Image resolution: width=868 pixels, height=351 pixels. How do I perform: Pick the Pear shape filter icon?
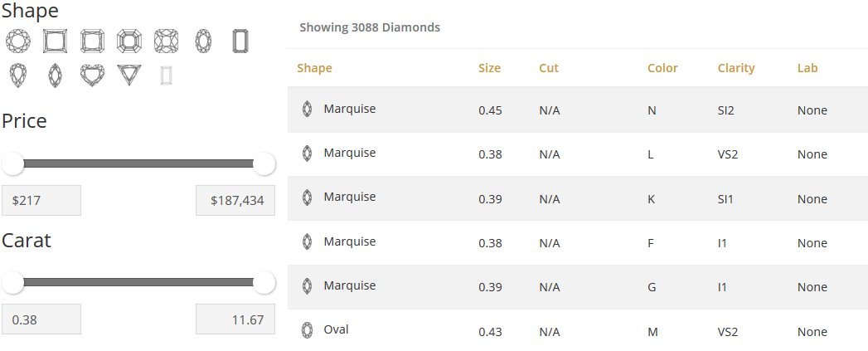[x=18, y=76]
